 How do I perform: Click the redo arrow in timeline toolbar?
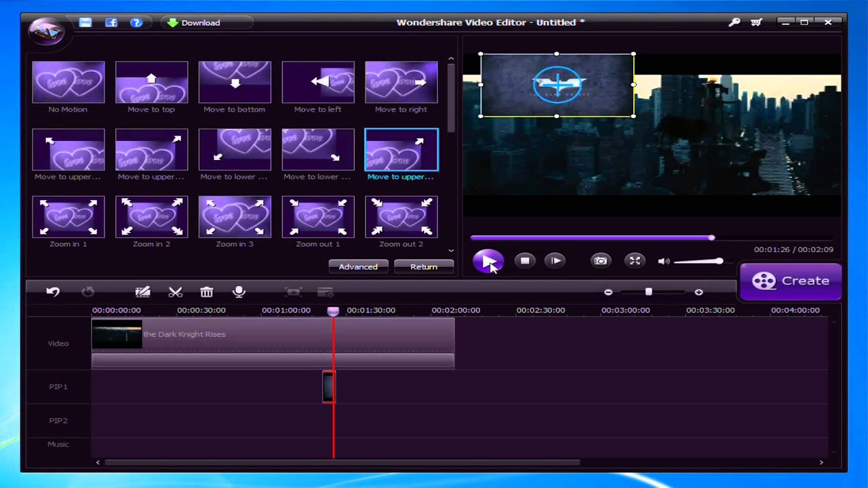[87, 292]
